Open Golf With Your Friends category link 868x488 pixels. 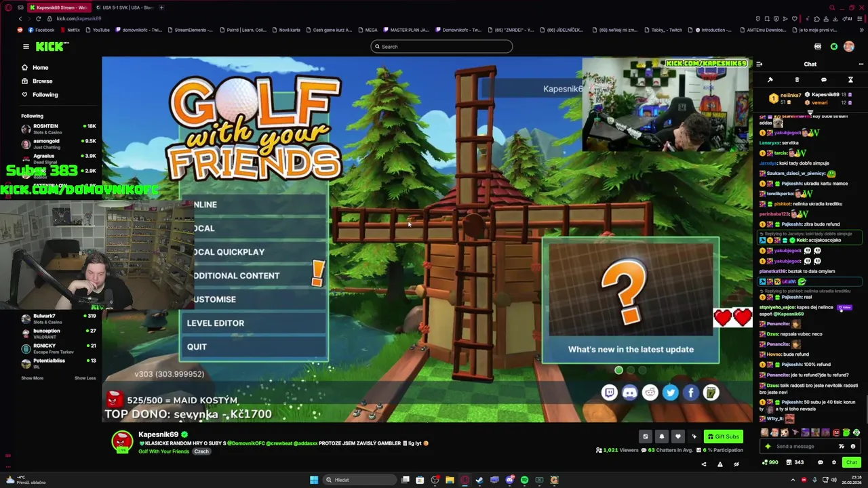pyautogui.click(x=163, y=451)
